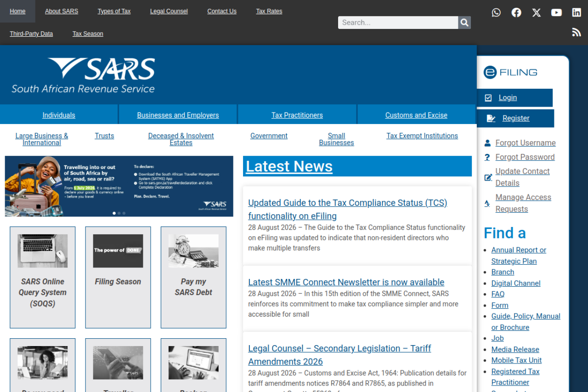Click the person icon beside Forgot Username
The image size is (588, 392).
pyautogui.click(x=487, y=143)
